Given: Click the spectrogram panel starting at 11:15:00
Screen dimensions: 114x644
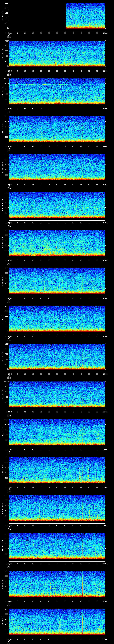Looking at the screenshot, I should coord(57,243).
